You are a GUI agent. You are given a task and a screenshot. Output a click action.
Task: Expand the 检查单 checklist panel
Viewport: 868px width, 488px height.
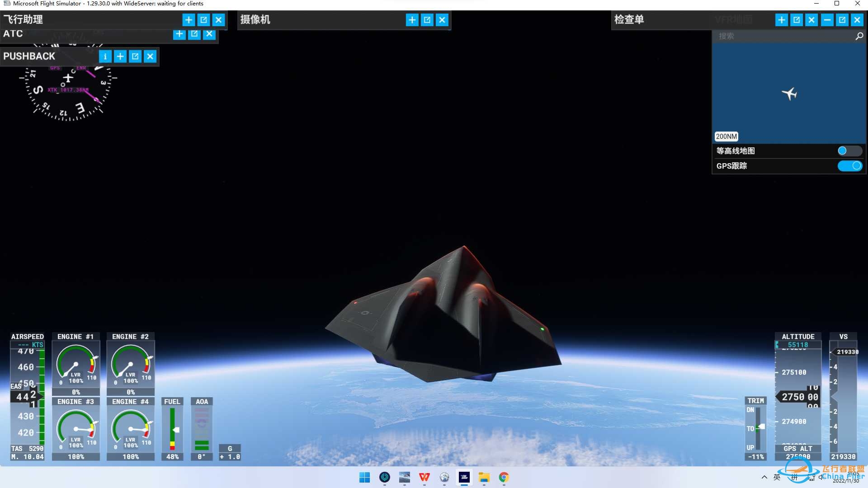tap(781, 20)
